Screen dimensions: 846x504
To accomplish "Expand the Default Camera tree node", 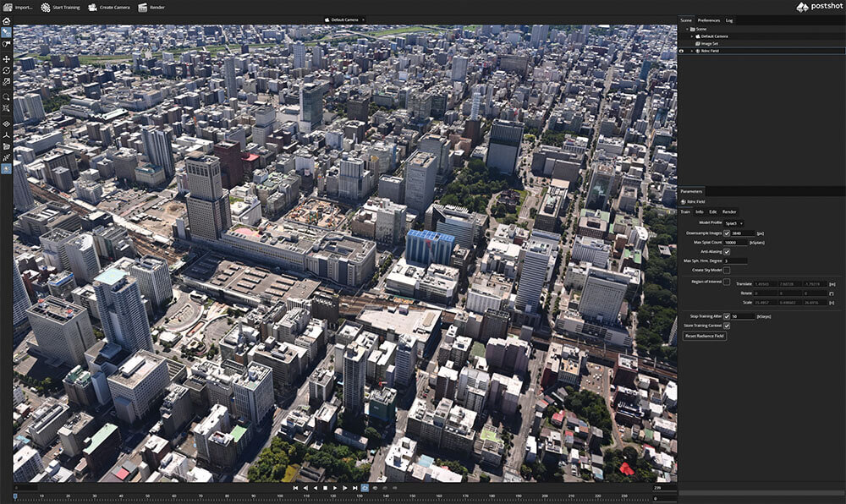I will click(x=693, y=36).
